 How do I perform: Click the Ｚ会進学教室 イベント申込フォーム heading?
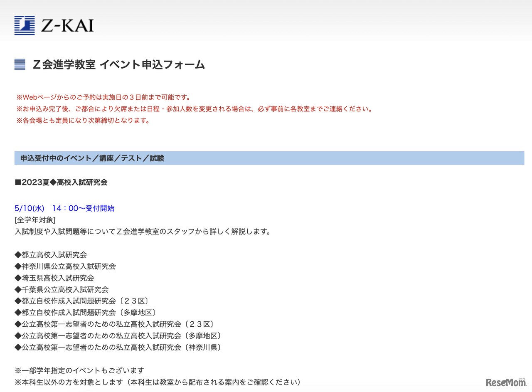118,64
